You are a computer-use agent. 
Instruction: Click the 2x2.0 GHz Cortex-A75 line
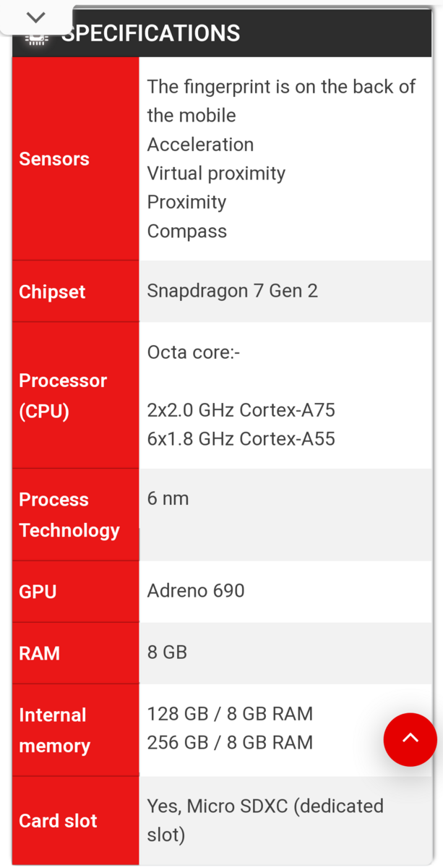(241, 410)
